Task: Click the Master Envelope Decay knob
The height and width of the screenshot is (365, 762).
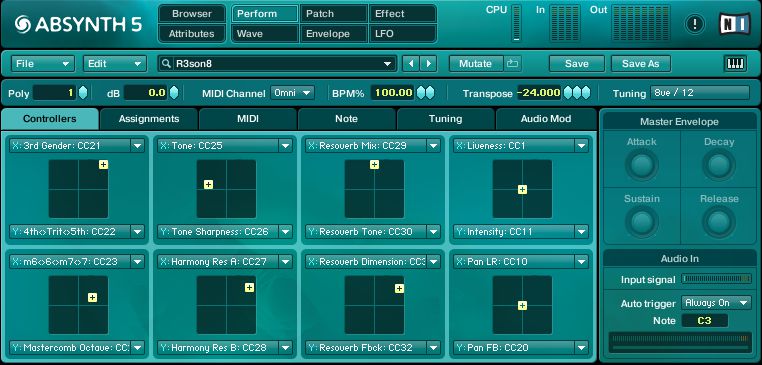Action: (x=719, y=165)
